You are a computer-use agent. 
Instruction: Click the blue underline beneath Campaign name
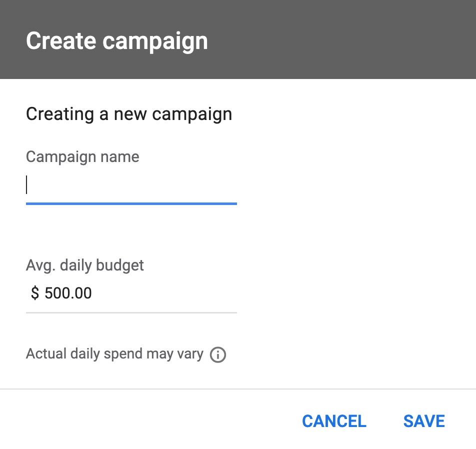(x=131, y=203)
